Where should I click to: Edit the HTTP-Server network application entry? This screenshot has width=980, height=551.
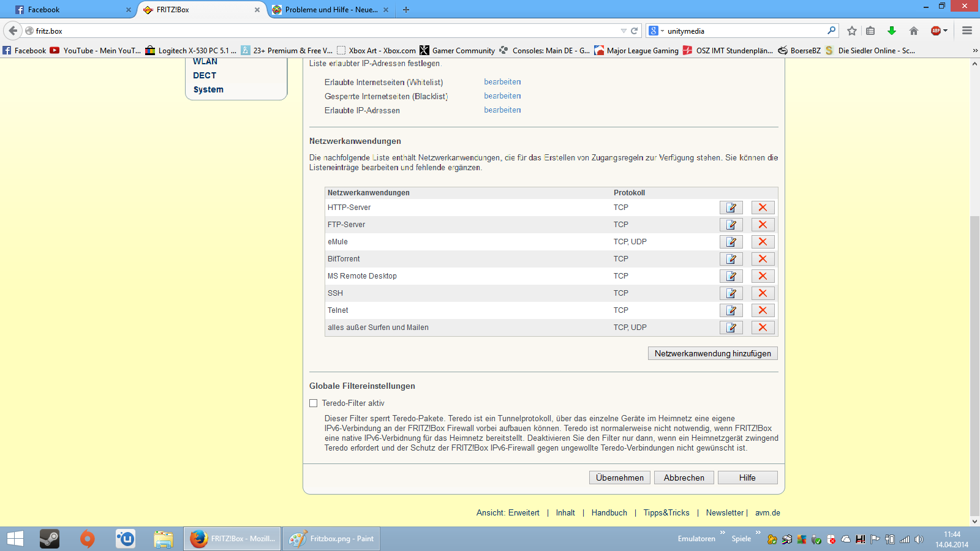click(x=731, y=208)
